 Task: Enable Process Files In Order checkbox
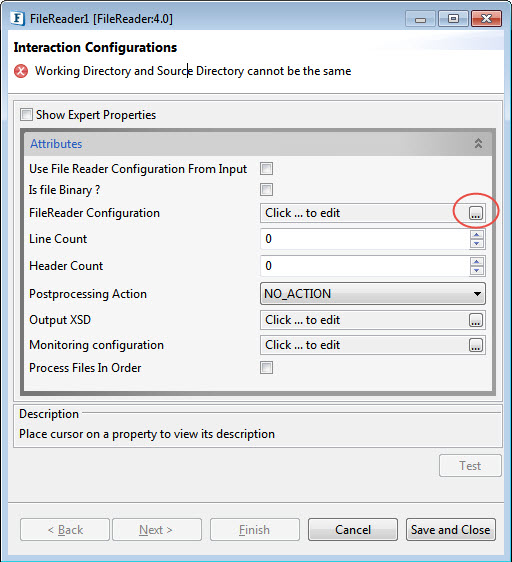click(266, 368)
